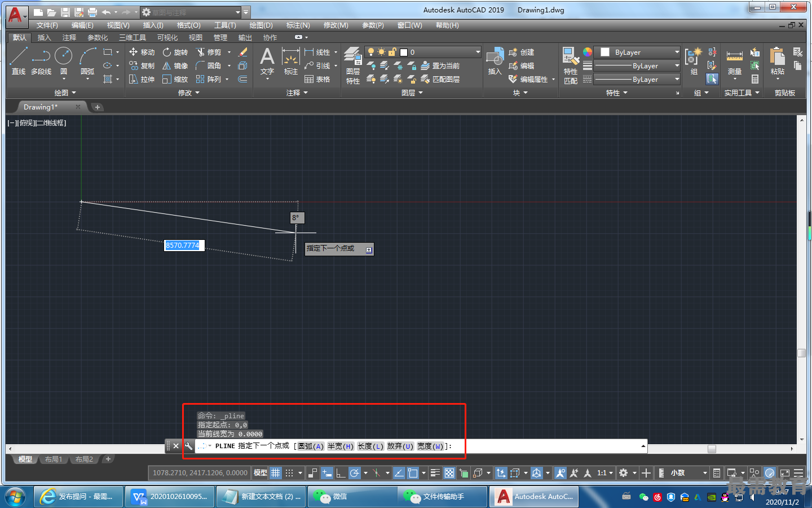Viewport: 812px width, 508px height.
Task: Toggle ortho mode in status bar
Action: [x=341, y=473]
